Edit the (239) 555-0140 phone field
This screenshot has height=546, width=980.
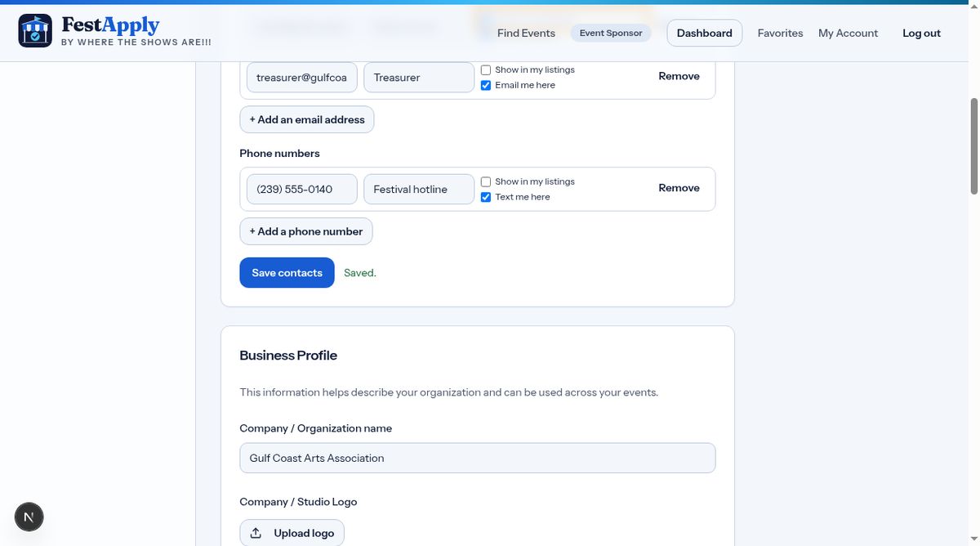[x=302, y=189]
